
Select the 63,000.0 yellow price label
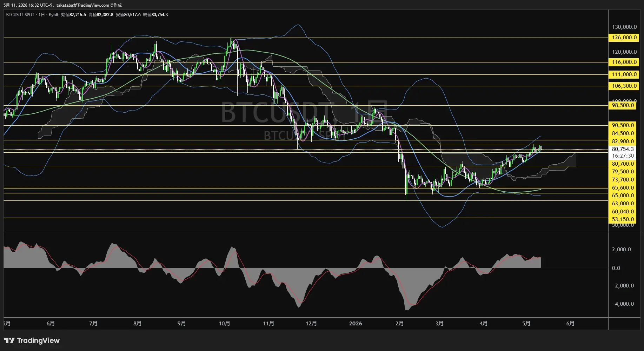tap(623, 204)
